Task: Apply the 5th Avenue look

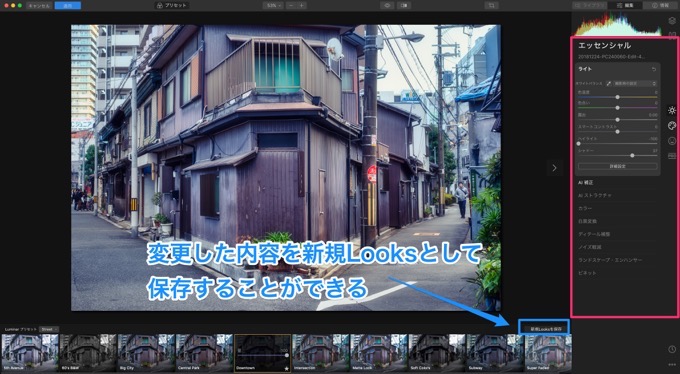Action: pyautogui.click(x=30, y=353)
